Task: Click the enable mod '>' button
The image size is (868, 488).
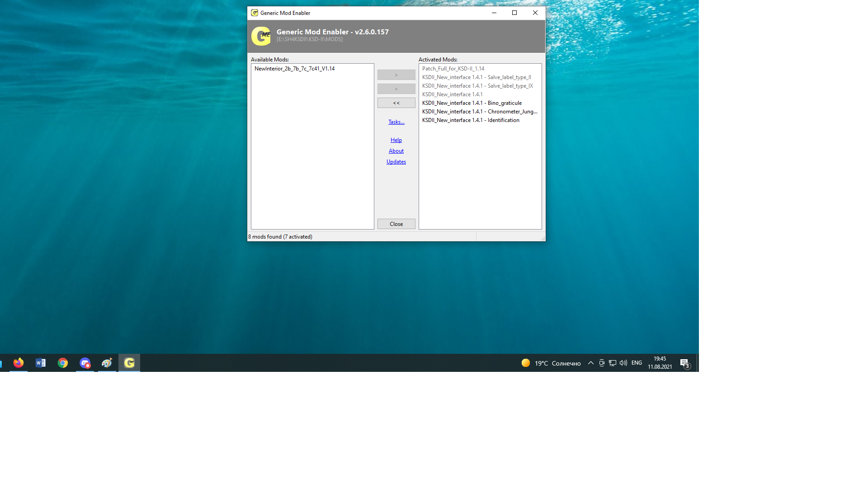Action: [396, 75]
